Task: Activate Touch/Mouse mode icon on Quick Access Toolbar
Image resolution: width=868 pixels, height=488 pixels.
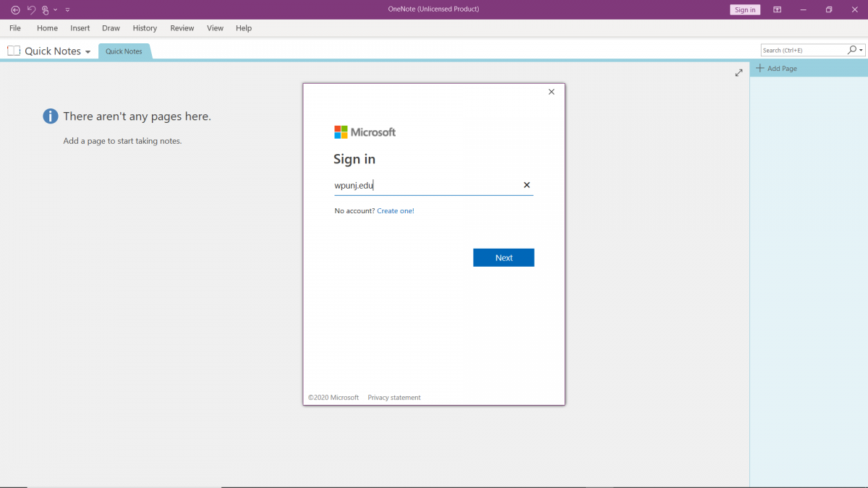Action: coord(45,9)
